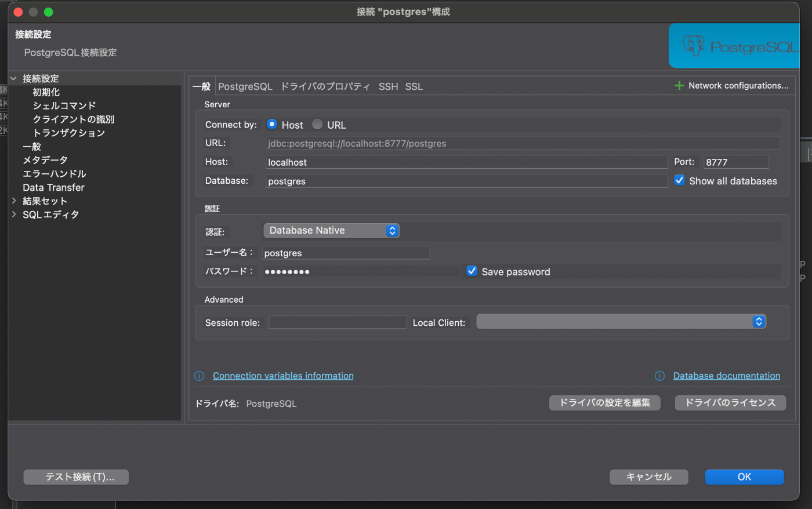Click ドライバのライセンス button
Screen dimensions: 812x509
pyautogui.click(x=730, y=403)
